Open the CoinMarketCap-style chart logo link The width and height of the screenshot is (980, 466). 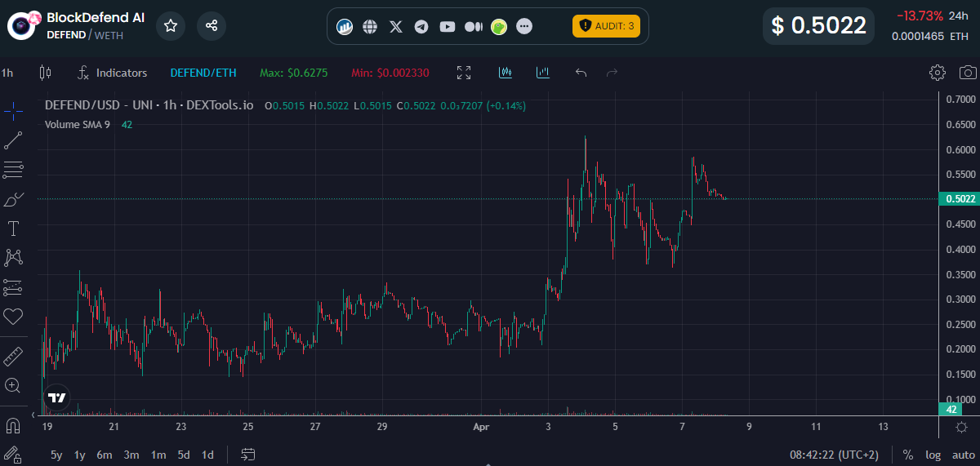[x=345, y=27]
